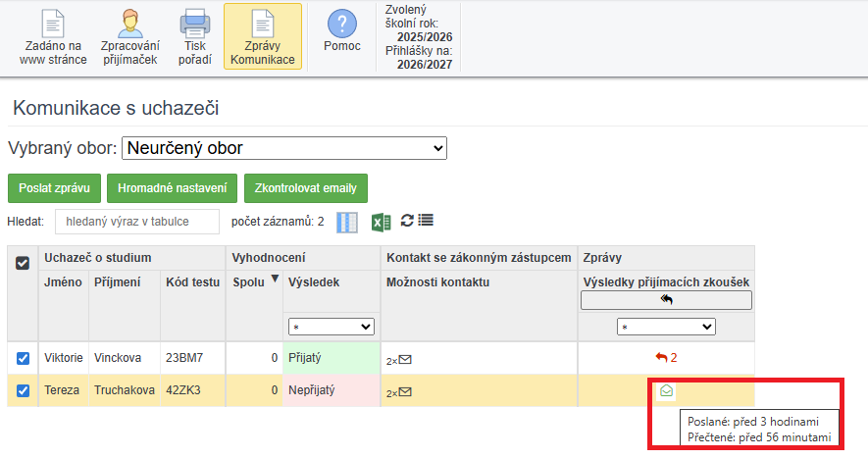Open the Zadáno na www stránce section

click(x=53, y=37)
